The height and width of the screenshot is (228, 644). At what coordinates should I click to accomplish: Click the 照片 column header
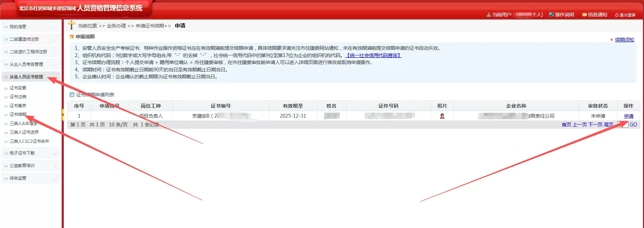point(442,106)
